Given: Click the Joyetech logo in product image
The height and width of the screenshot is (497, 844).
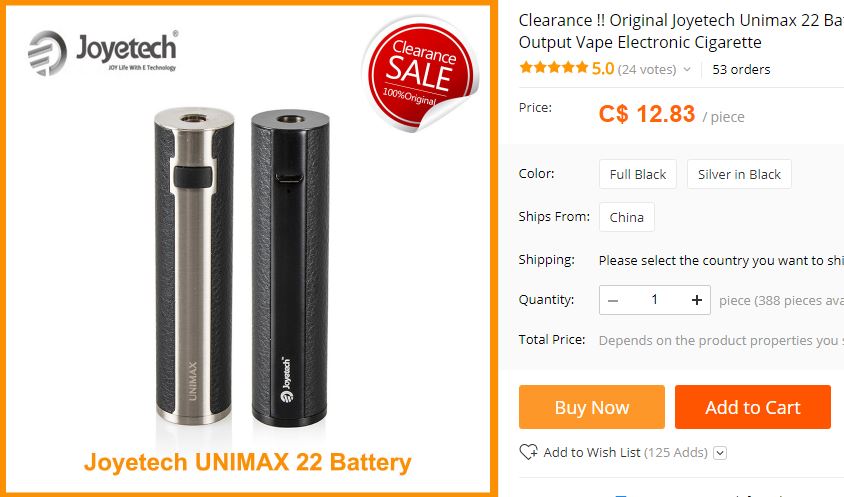Looking at the screenshot, I should coord(102,52).
